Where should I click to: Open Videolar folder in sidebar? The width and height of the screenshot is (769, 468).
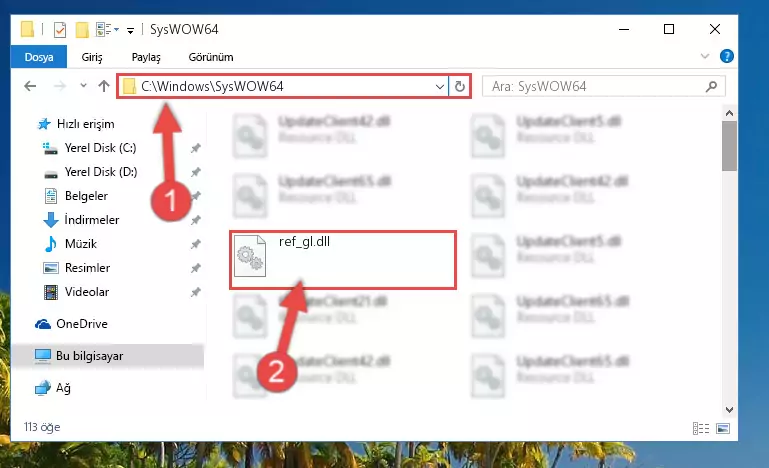coord(76,291)
